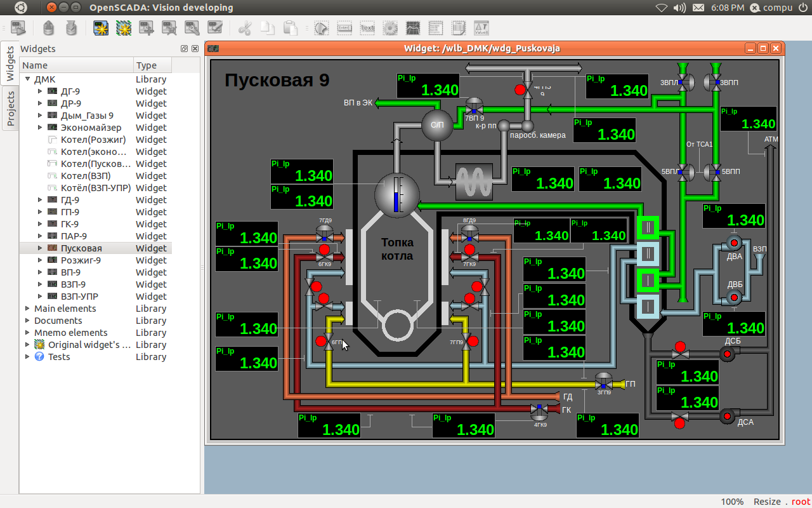The image size is (812, 508).
Task: Select the Enter form element tool
Action: click(344, 28)
